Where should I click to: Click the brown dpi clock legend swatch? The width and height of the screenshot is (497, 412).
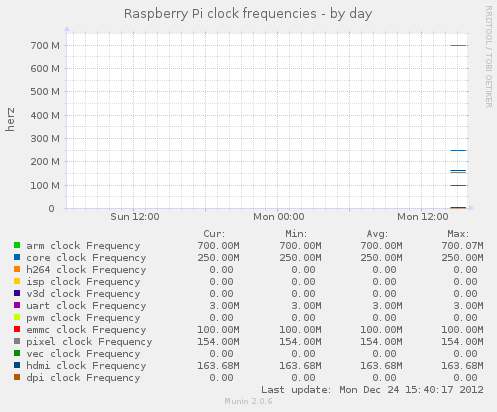(x=17, y=377)
